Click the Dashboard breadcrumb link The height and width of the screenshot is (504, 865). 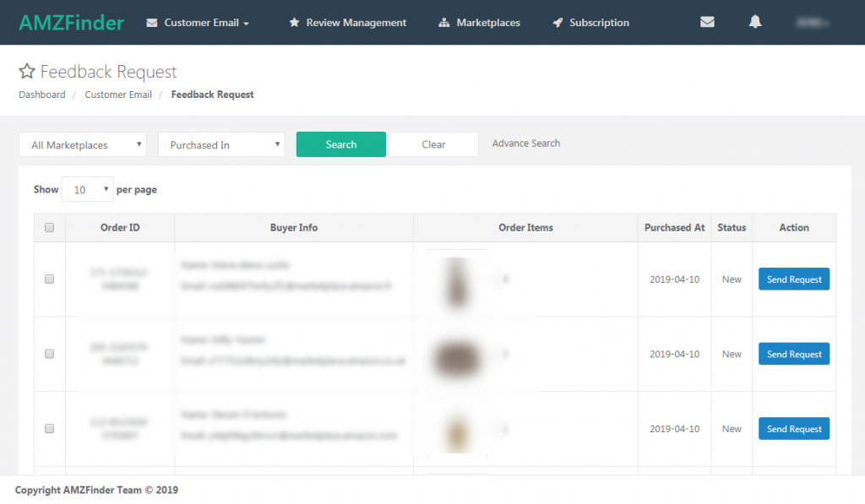(42, 95)
